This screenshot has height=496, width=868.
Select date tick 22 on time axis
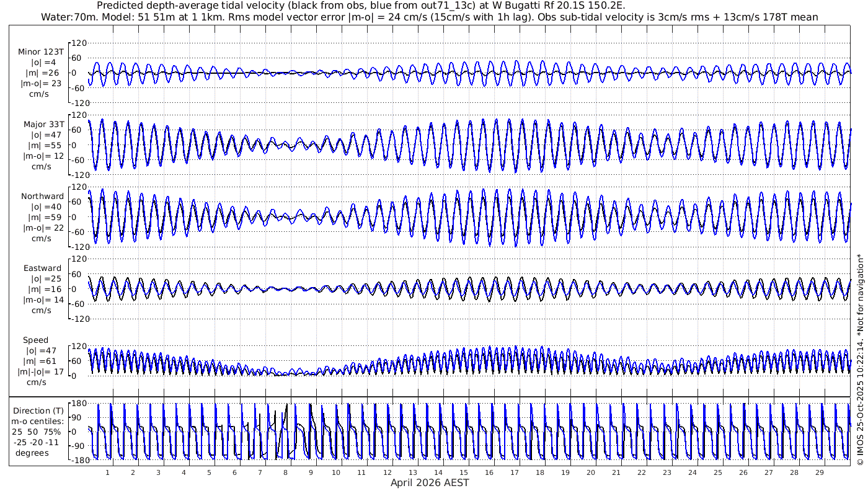click(x=642, y=472)
